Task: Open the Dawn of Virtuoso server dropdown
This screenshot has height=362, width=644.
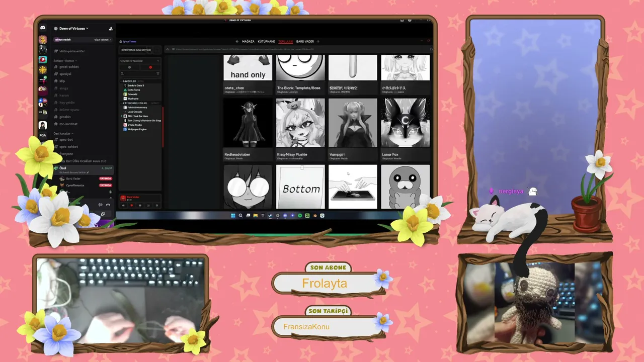Action: [x=73, y=29]
